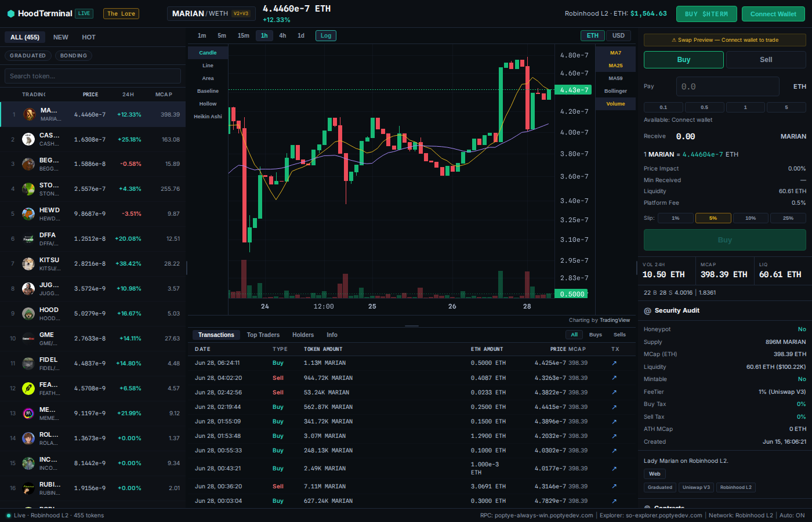Open the GME token avatar icon
This screenshot has width=812, height=522.
tap(28, 339)
